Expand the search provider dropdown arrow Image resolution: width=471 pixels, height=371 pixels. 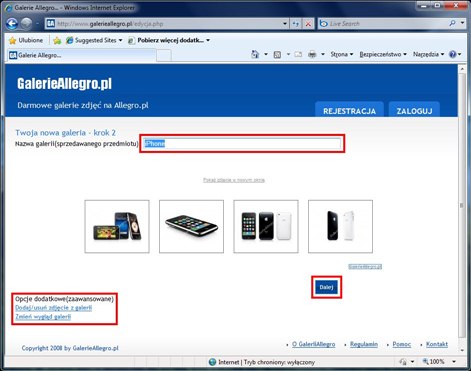pyautogui.click(x=462, y=23)
